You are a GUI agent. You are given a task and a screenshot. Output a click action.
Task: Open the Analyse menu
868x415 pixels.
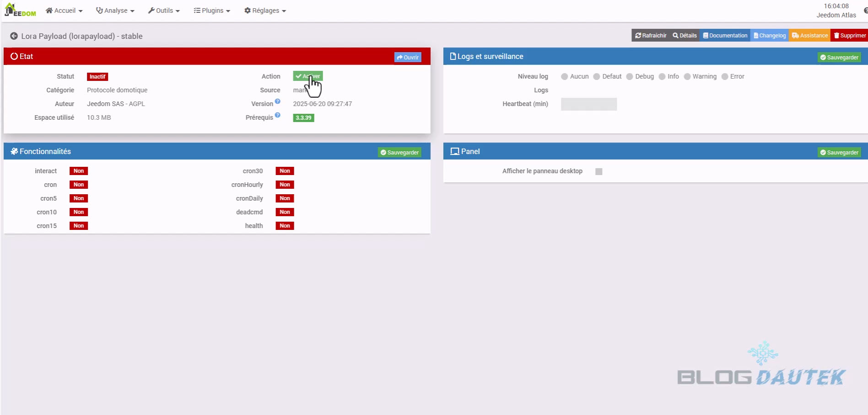(x=115, y=11)
